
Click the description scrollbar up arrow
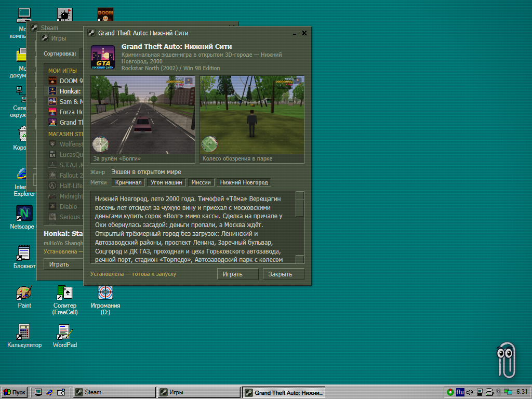click(300, 195)
